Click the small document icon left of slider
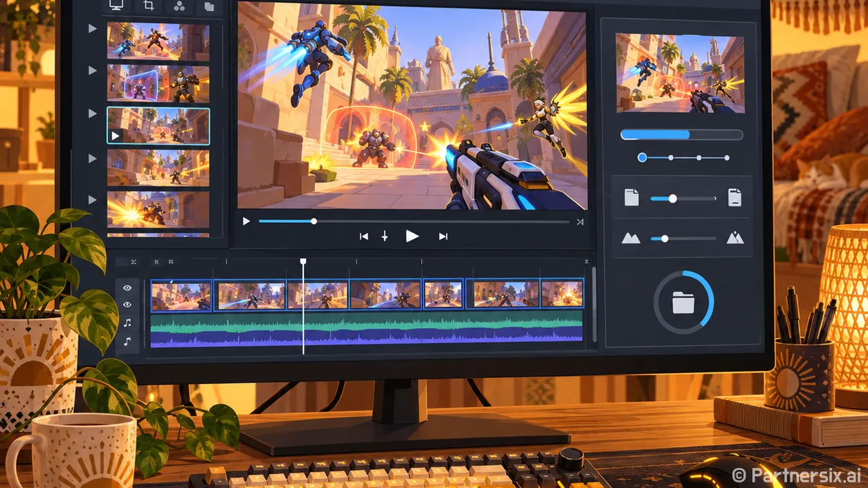868x488 pixels. coord(631,198)
